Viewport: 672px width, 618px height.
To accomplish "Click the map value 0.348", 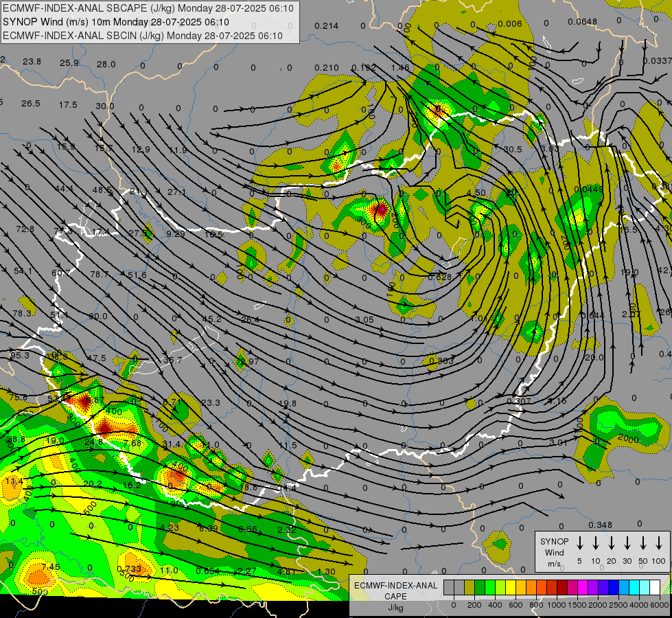I will tap(600, 525).
